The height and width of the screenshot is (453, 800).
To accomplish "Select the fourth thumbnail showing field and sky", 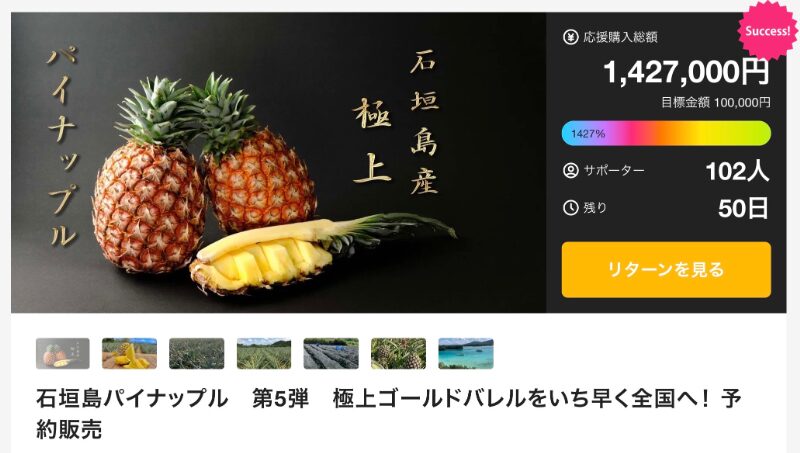I will [x=264, y=354].
